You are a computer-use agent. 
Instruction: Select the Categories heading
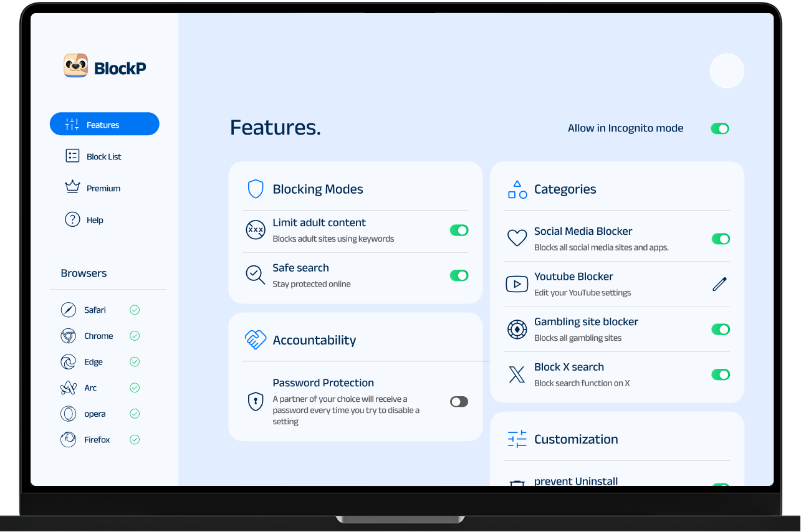pos(565,189)
